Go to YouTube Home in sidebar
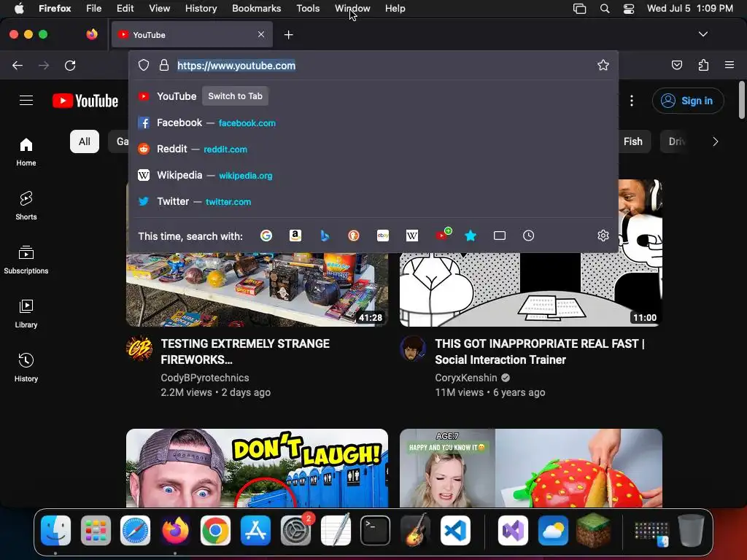This screenshot has width=747, height=560. coord(26,152)
